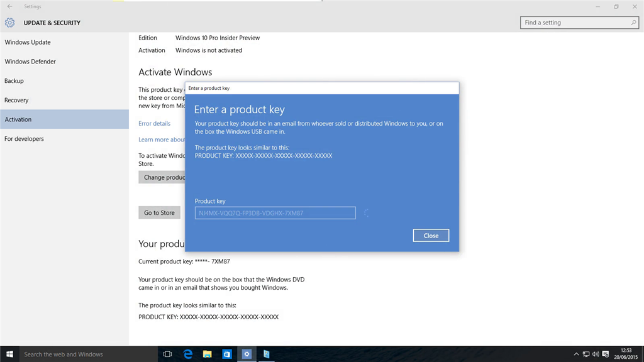Click 'Windows 10 Pro Insider Preview' edition text
Image resolution: width=644 pixels, height=362 pixels.
218,38
